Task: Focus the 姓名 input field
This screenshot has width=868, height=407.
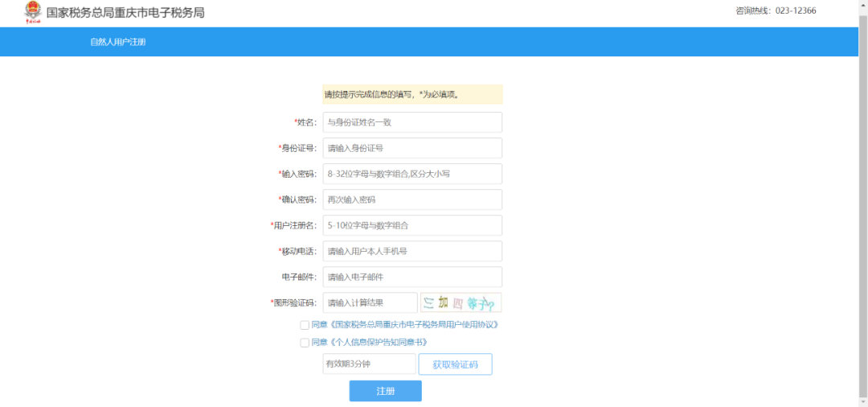Action: coord(412,122)
